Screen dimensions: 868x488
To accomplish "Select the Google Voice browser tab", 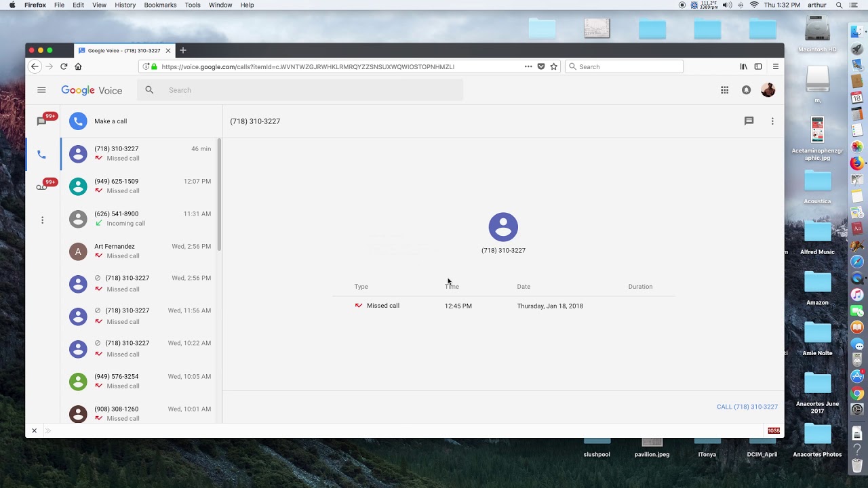I will (x=123, y=50).
